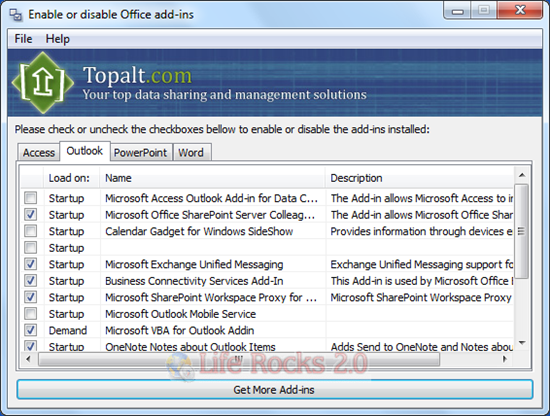
Task: Click vertical scrollbar up arrow
Action: 522,175
